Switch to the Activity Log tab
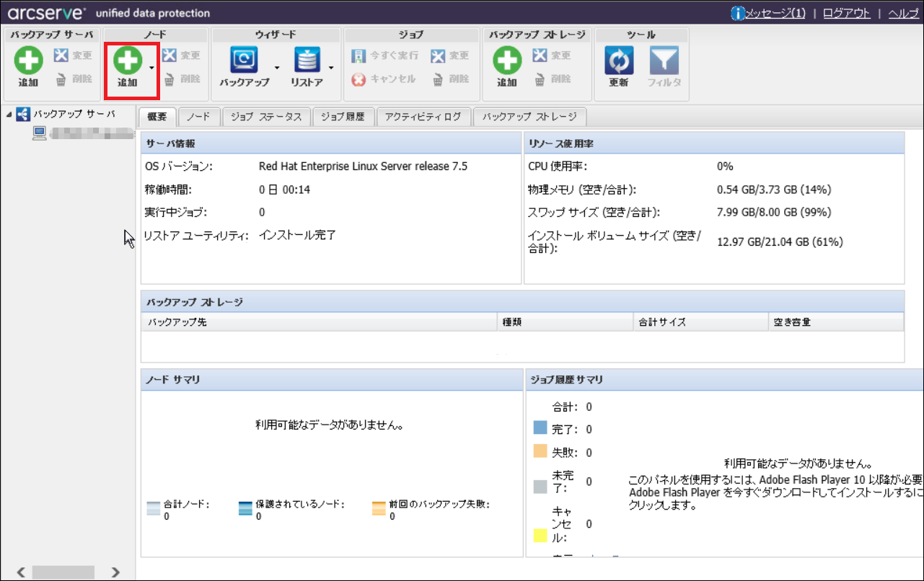Image resolution: width=924 pixels, height=581 pixels. (x=423, y=117)
